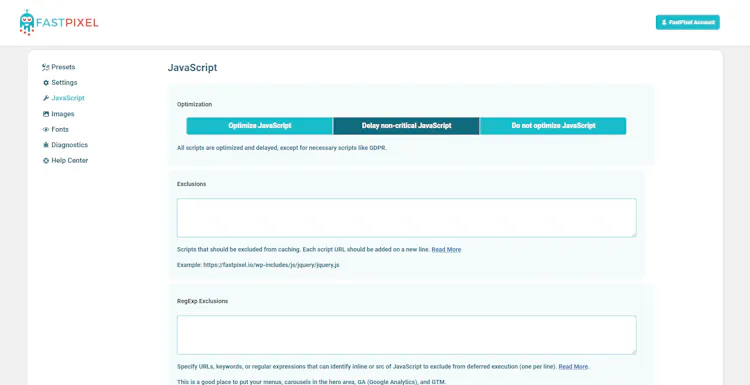The image size is (750, 385).
Task: Click the jquery.js example URL text
Action: [271, 265]
